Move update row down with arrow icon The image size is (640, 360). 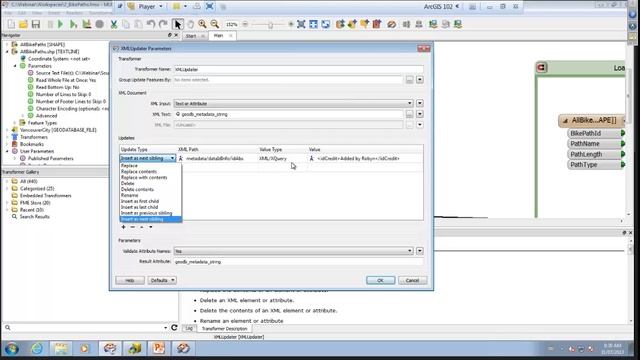tap(151, 227)
